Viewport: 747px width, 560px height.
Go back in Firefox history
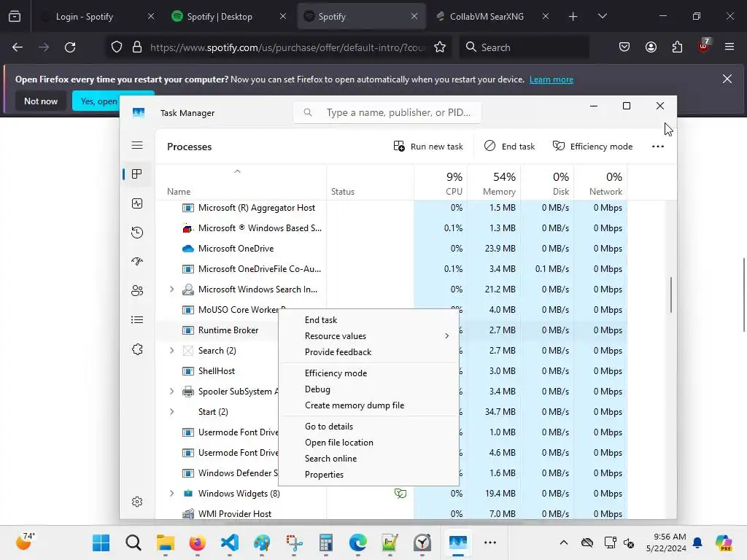(18, 47)
